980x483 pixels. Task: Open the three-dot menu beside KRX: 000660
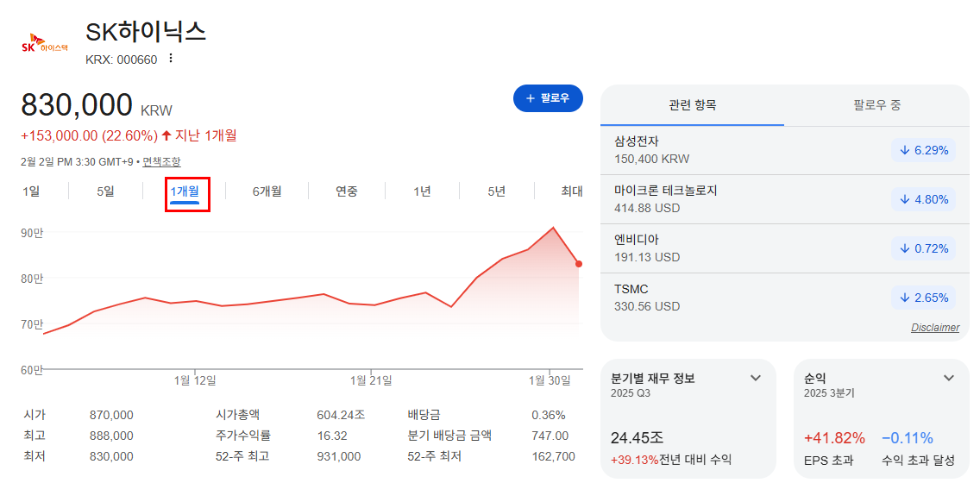tap(171, 59)
